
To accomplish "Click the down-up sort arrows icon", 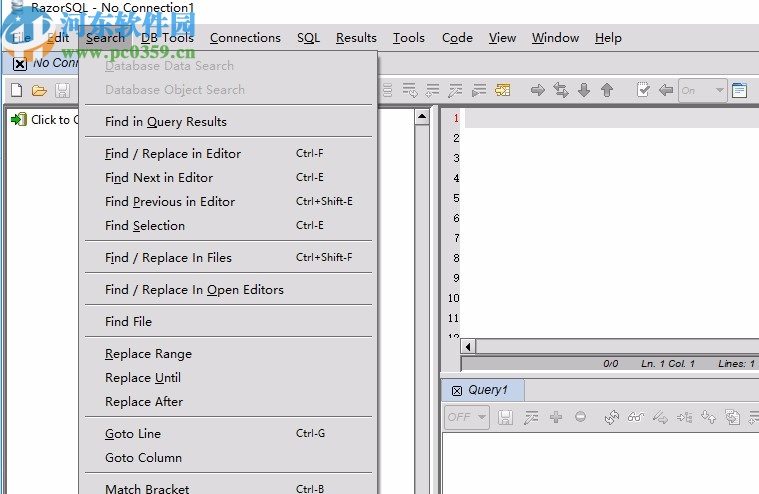I will pyautogui.click(x=709, y=417).
